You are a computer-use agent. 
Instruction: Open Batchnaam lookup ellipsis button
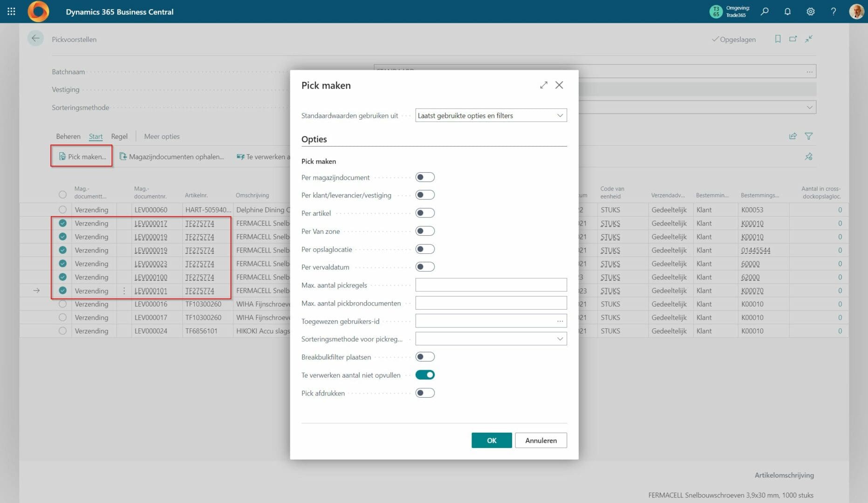[810, 72]
